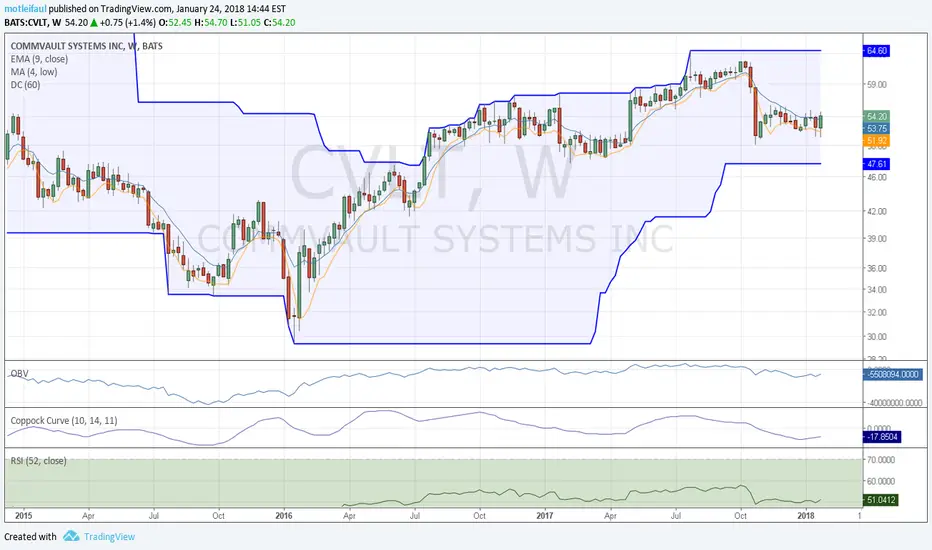
Task: Click the 64.60 upper channel price tag
Action: (x=876, y=51)
